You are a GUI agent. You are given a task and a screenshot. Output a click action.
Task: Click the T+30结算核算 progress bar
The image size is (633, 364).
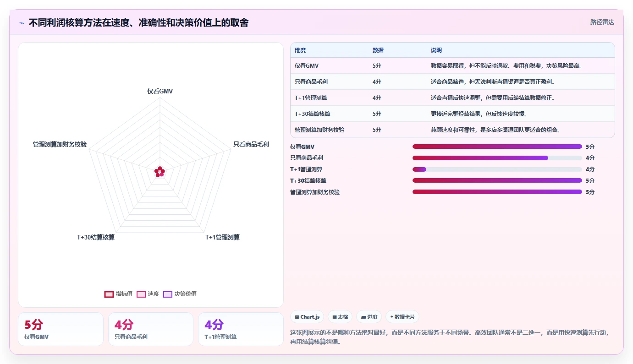[x=497, y=180]
